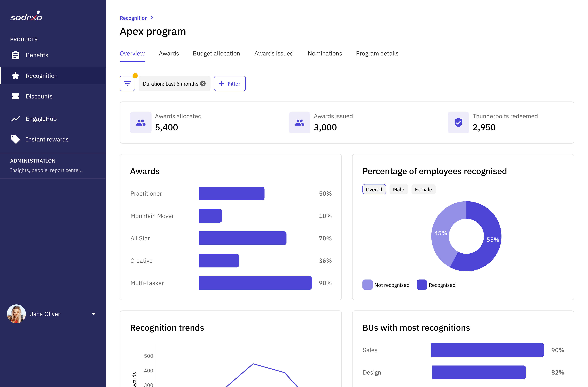Click the Recognition breadcrumb chevron
The height and width of the screenshot is (387, 588).
click(152, 18)
